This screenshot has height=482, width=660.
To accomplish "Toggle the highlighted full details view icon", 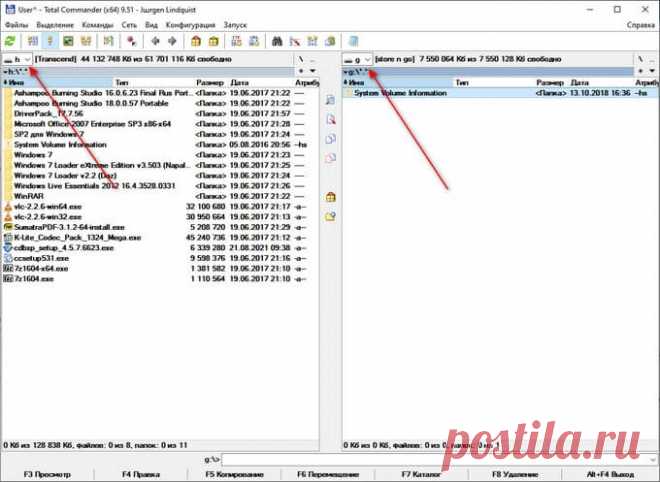I will pyautogui.click(x=50, y=41).
